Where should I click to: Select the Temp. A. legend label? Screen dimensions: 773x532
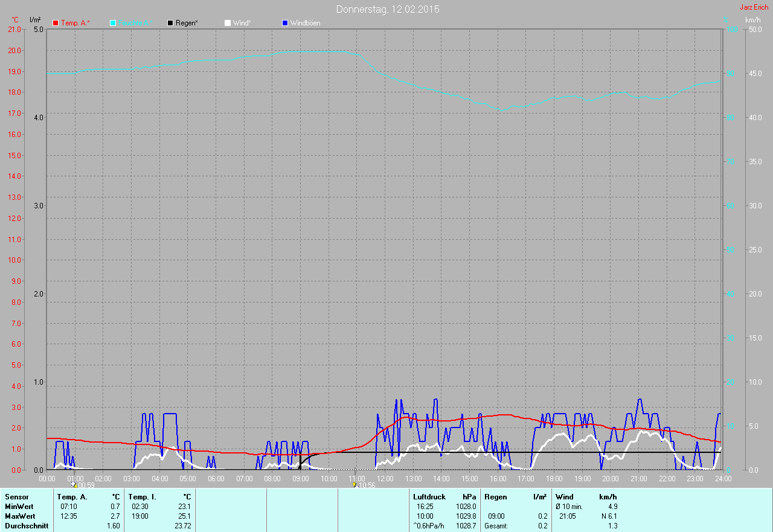click(x=75, y=23)
